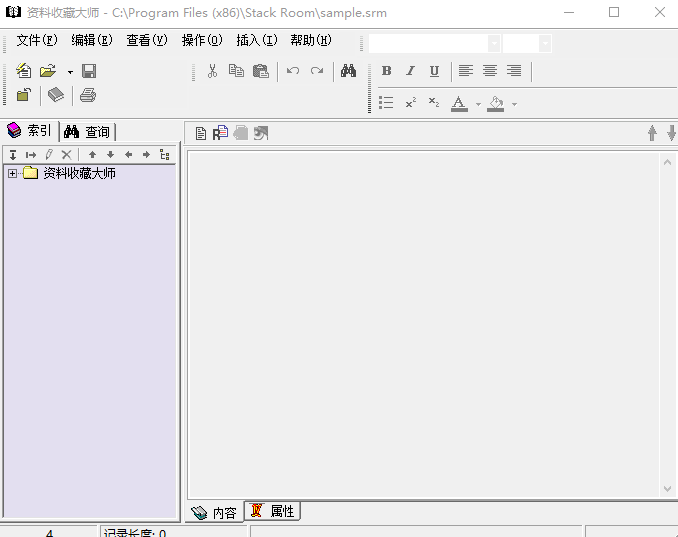Click the print icon in the toolbar
Screen dimensions: 678x537
88,95
